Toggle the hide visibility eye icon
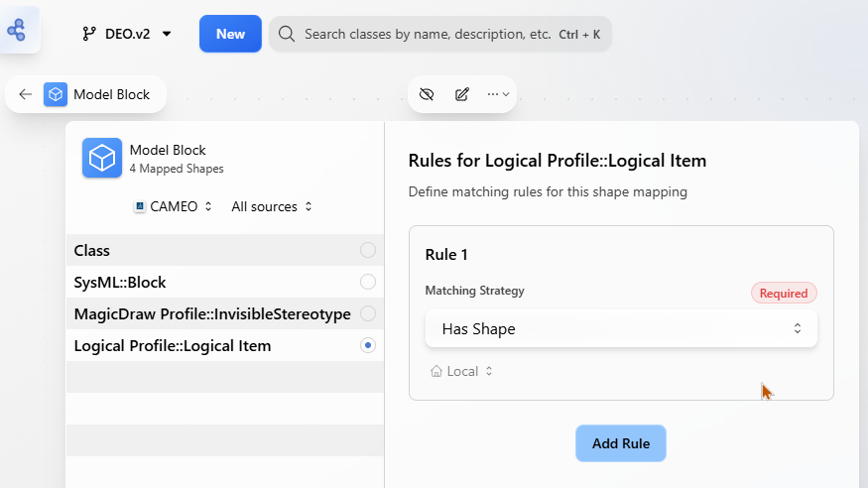868x488 pixels. 428,94
